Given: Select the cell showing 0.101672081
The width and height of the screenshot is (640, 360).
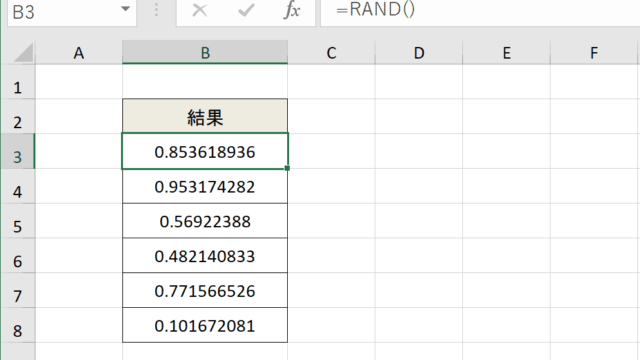Looking at the screenshot, I should 205,325.
